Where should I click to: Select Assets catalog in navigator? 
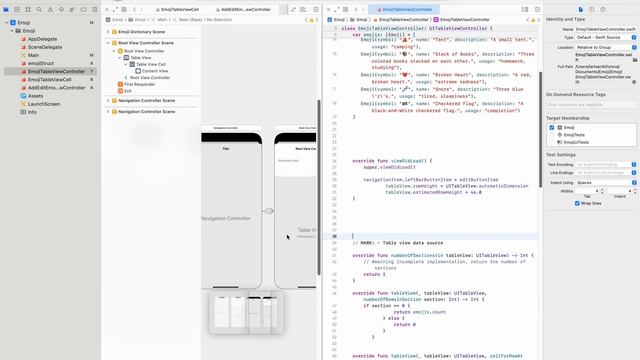36,96
